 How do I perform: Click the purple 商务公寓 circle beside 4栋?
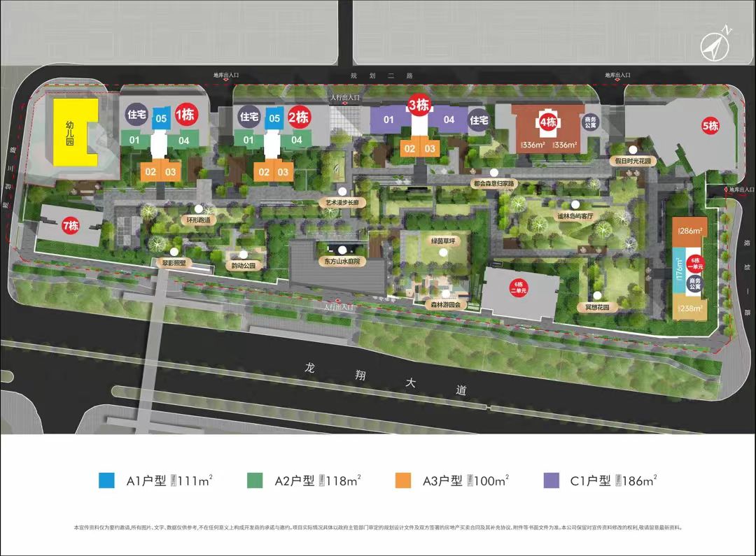tap(591, 122)
